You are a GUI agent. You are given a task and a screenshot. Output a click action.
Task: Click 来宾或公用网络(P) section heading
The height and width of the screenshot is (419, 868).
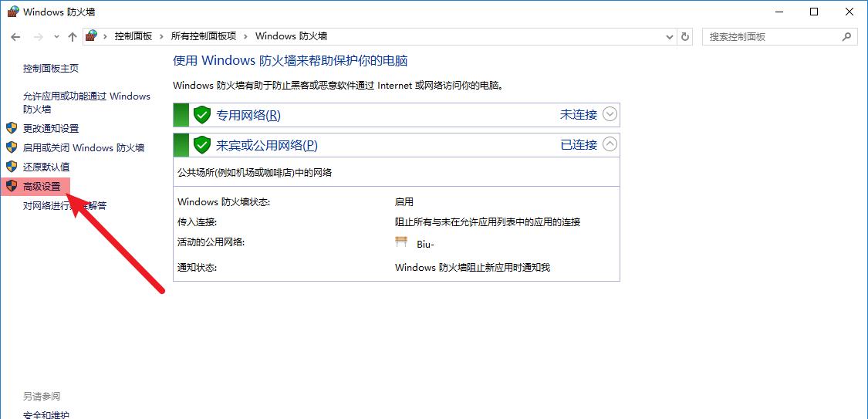(266, 145)
